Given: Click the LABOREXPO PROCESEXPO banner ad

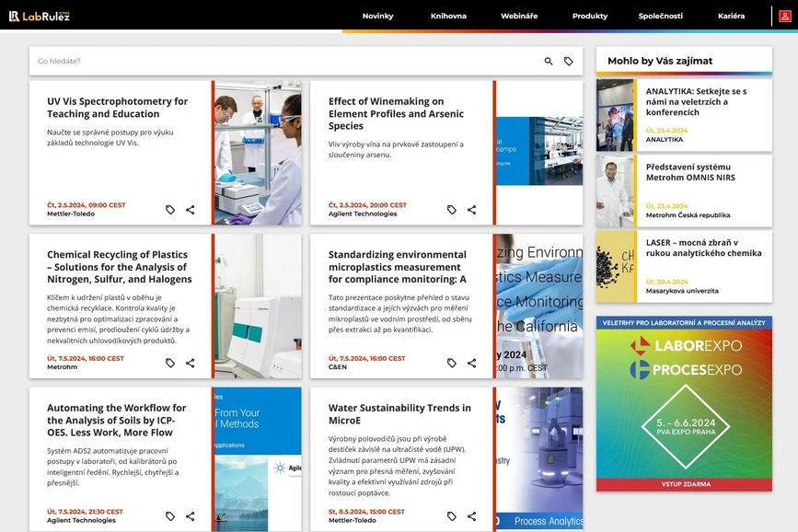Looking at the screenshot, I should (x=684, y=404).
